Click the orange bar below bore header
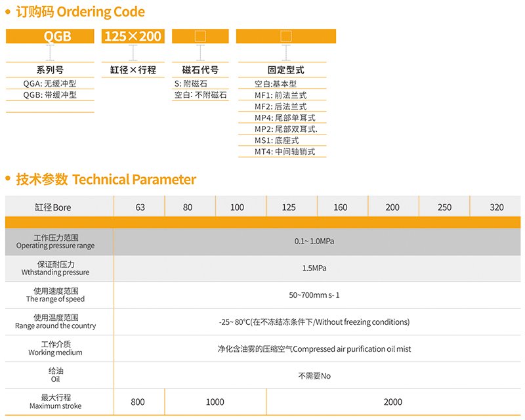The image size is (525, 420). pyautogui.click(x=262, y=222)
